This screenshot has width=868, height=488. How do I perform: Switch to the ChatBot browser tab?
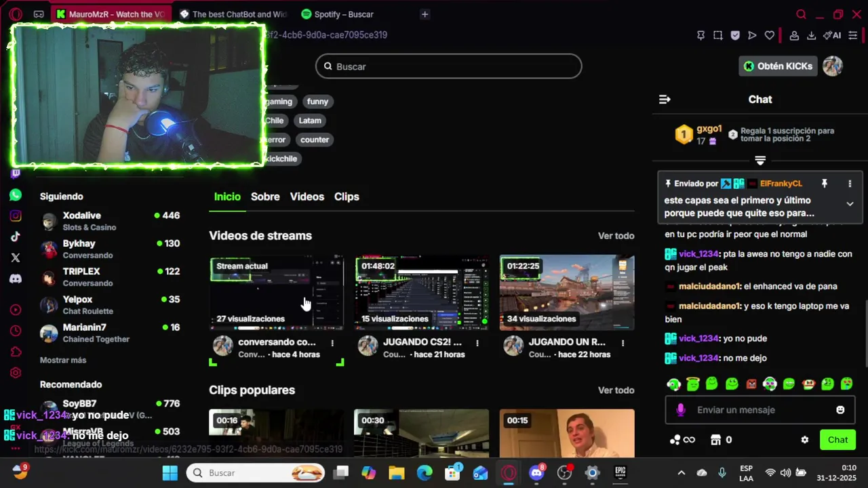point(233,14)
